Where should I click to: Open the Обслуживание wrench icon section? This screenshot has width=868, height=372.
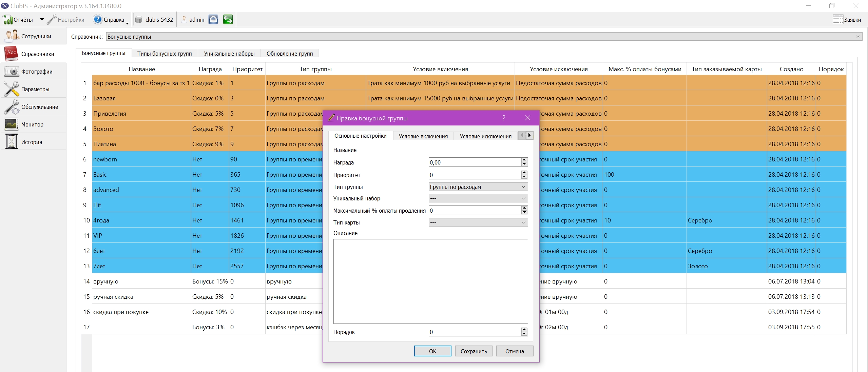coord(12,106)
